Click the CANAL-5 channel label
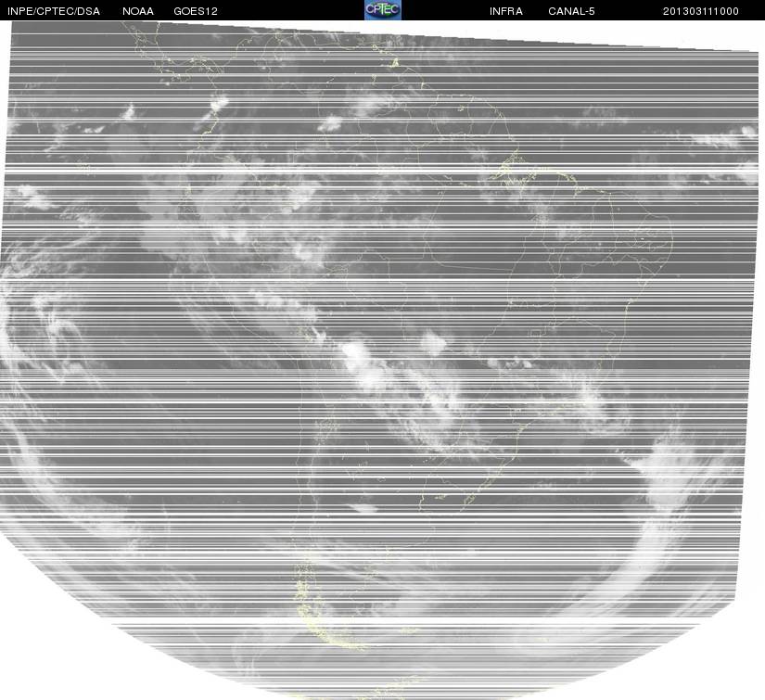 pyautogui.click(x=571, y=11)
